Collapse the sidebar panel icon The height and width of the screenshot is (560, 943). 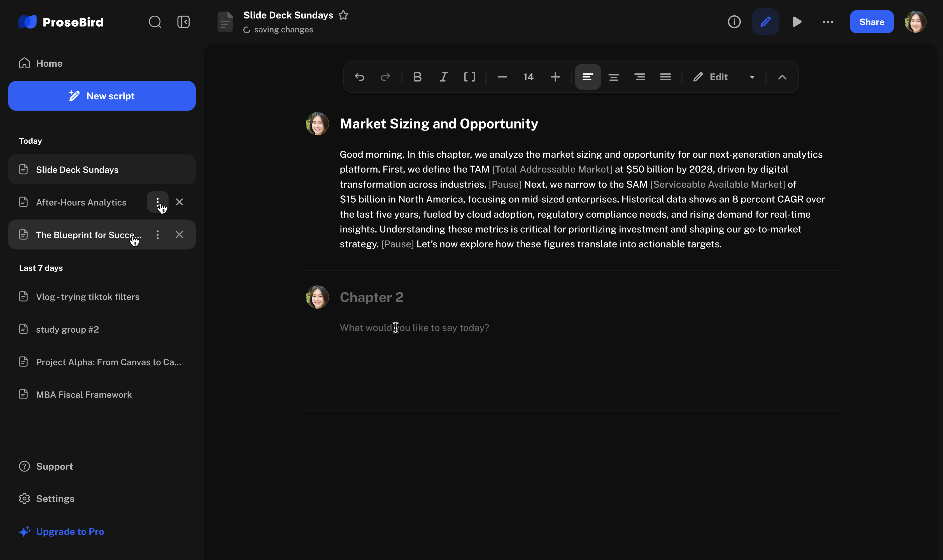pyautogui.click(x=183, y=22)
